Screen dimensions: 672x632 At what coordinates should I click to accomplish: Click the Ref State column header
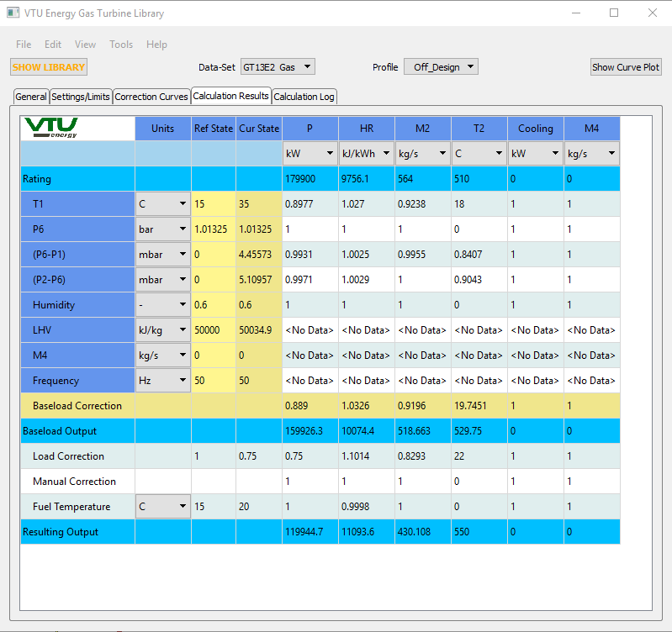pyautogui.click(x=214, y=129)
